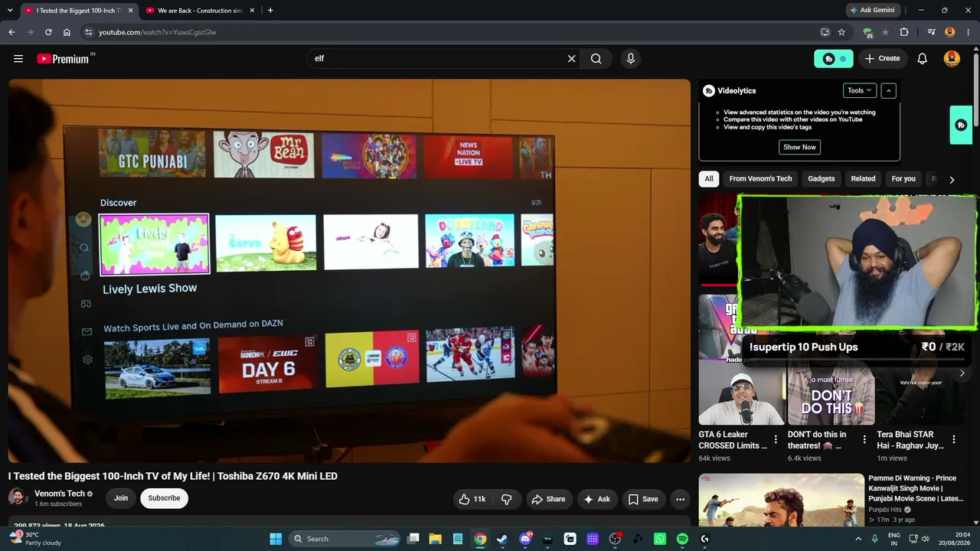Share the video

click(x=549, y=499)
